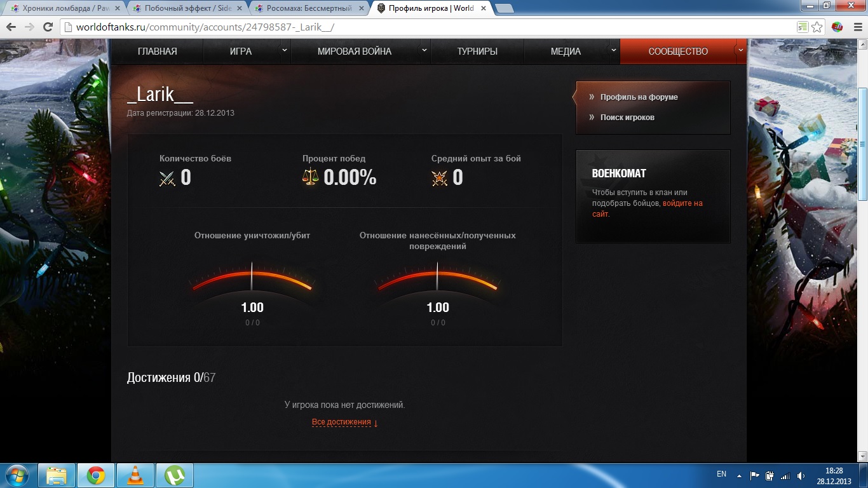868x488 pixels.
Task: Click the Show desktop button
Action: click(x=864, y=475)
